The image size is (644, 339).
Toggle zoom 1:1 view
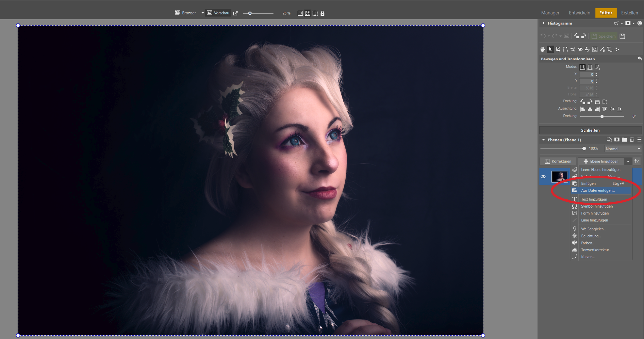(x=300, y=13)
